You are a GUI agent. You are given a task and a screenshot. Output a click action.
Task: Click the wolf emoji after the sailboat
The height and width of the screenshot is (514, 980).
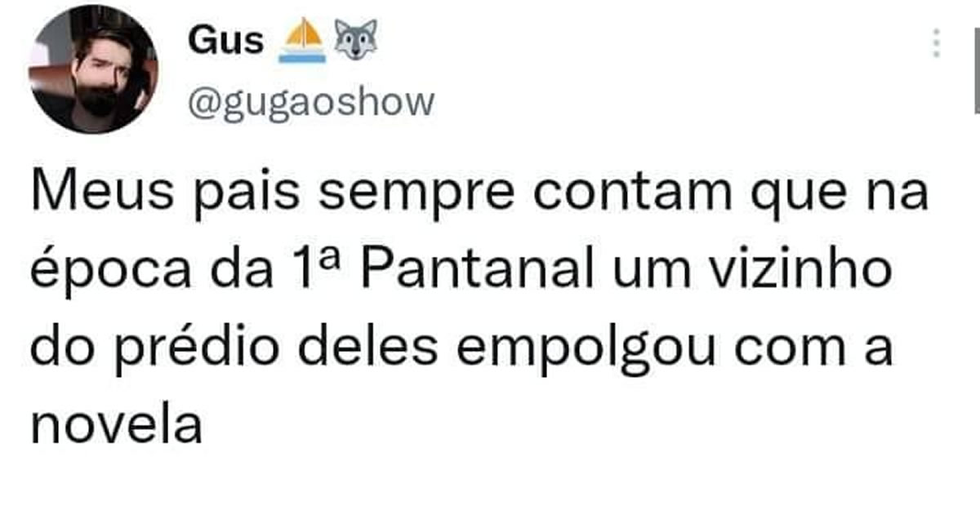(354, 42)
